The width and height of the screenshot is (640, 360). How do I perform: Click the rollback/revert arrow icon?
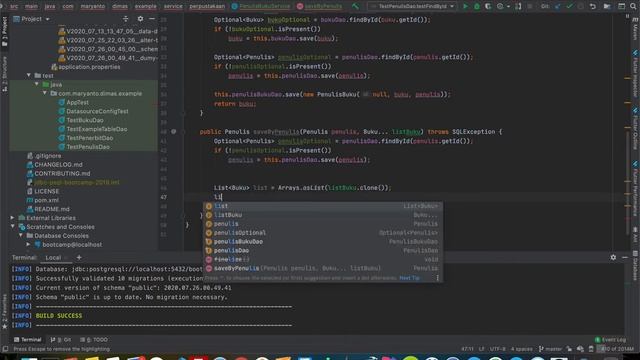coord(593,6)
